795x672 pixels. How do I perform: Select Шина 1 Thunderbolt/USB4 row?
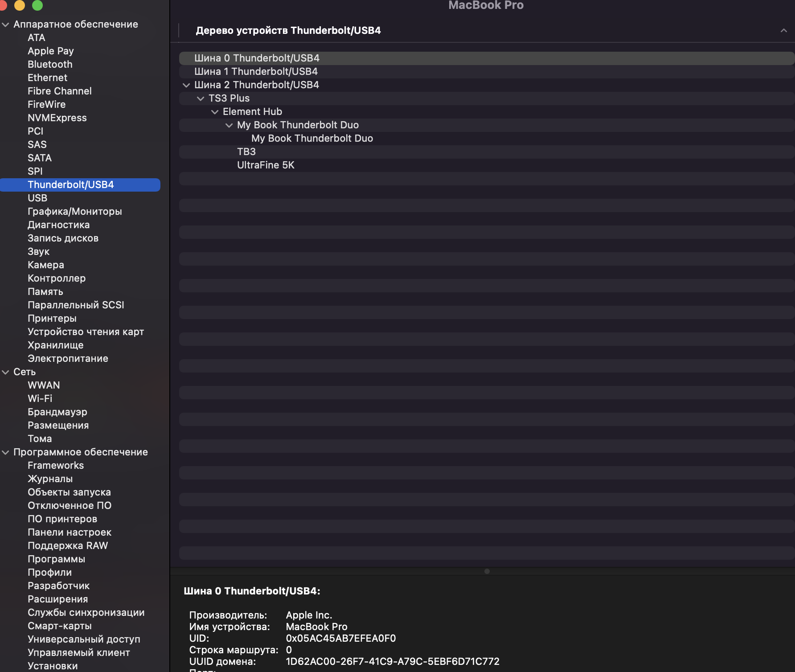487,72
